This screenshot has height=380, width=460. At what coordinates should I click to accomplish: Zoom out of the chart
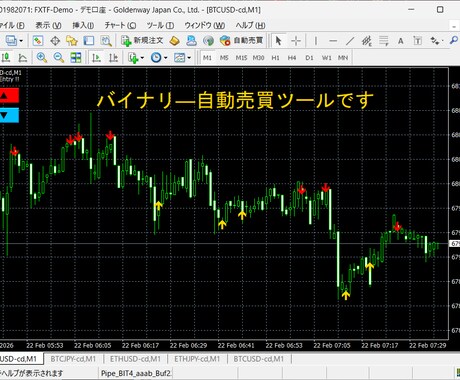(x=59, y=58)
